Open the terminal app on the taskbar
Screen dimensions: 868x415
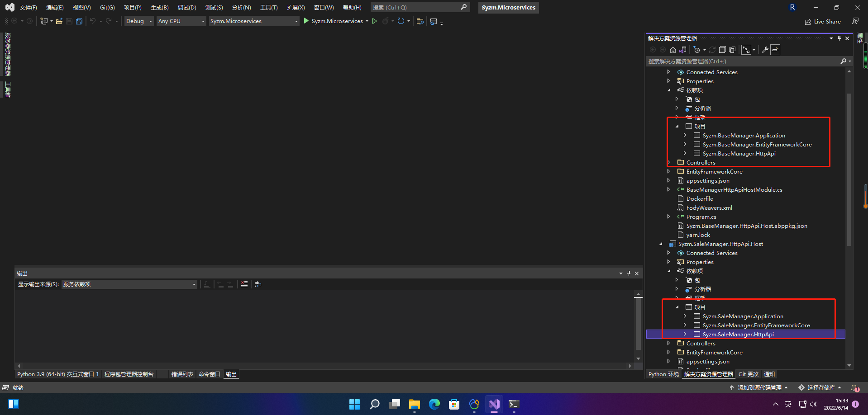[514, 404]
